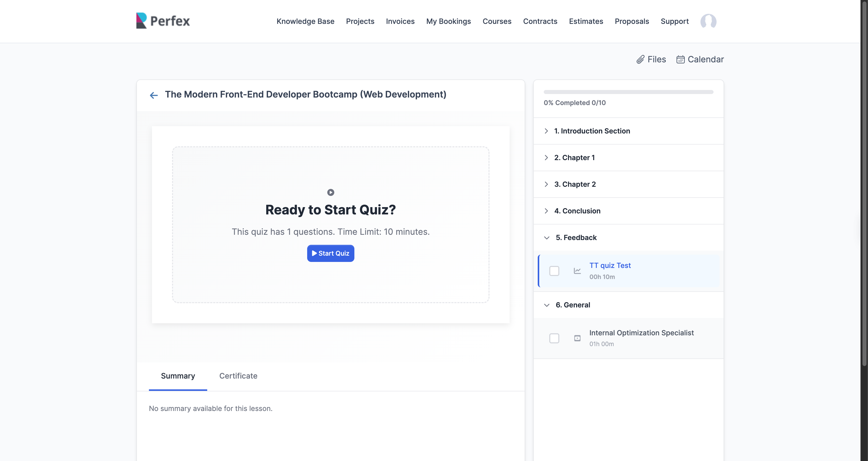This screenshot has height=461, width=868.
Task: Collapse the Feedback section
Action: [x=576, y=238]
